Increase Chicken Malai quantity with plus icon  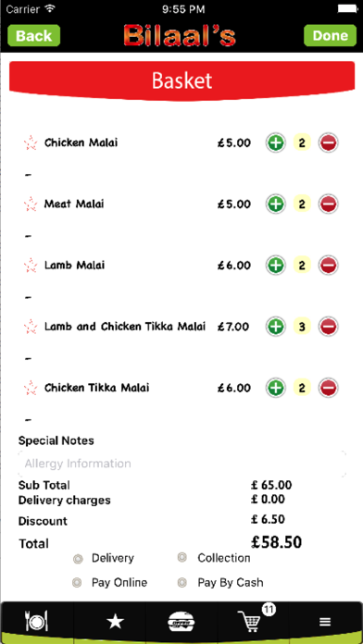click(275, 142)
